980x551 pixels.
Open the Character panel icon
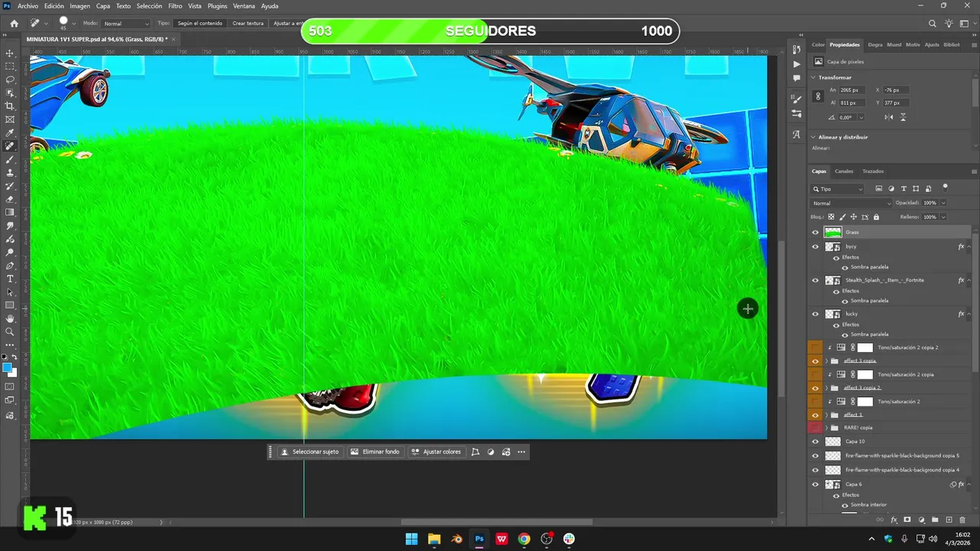(x=797, y=135)
